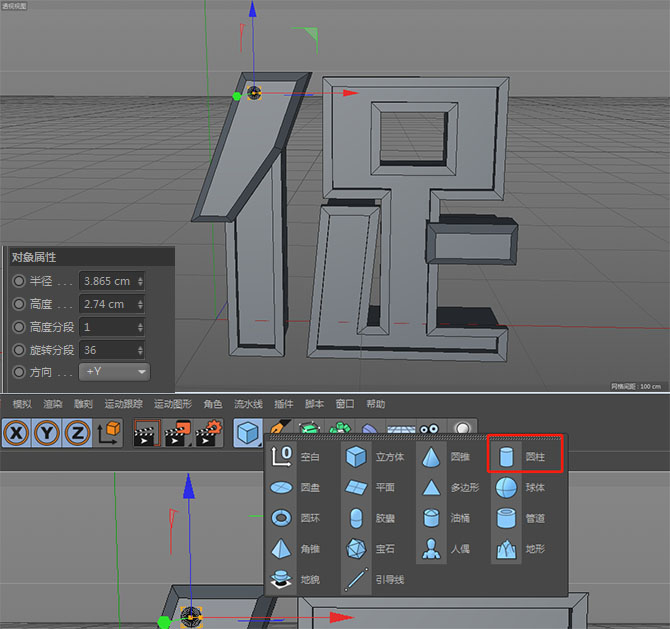Add a 引导线 guide object
Screen dimensions: 670x629
coord(375,579)
